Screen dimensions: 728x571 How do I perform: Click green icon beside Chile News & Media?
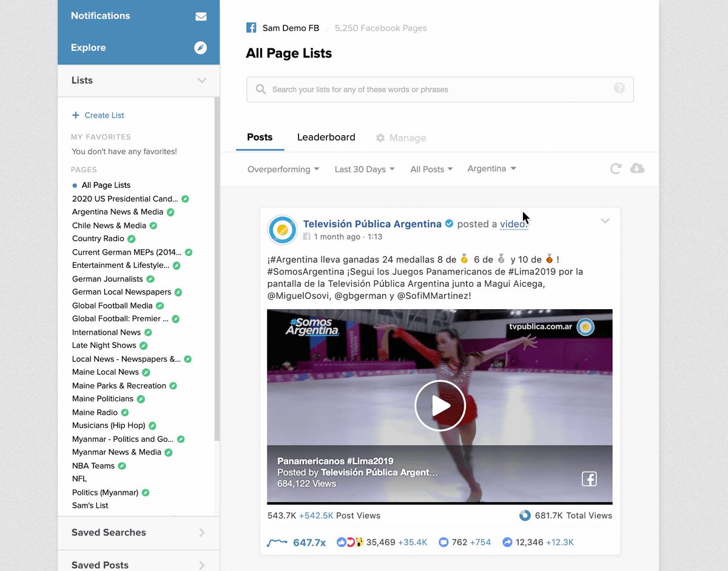(x=153, y=225)
